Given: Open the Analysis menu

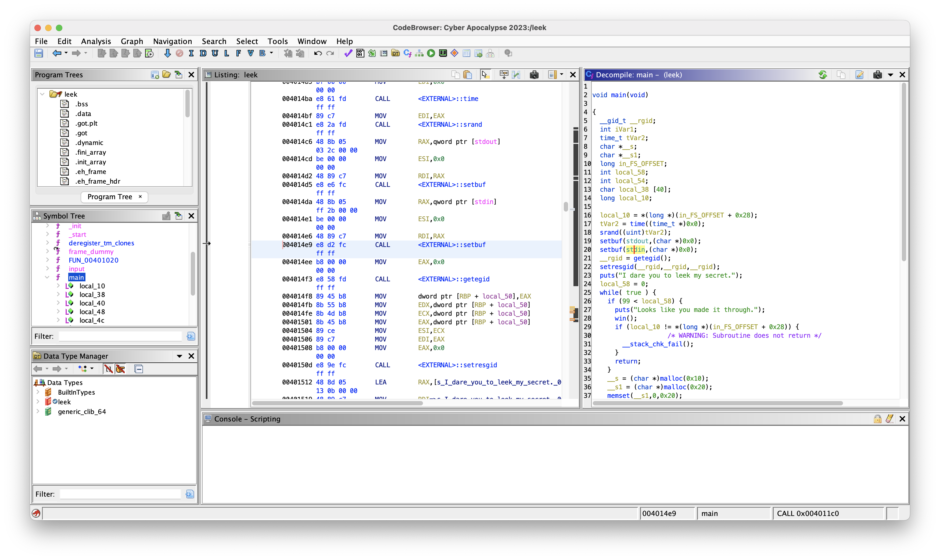Looking at the screenshot, I should tap(96, 41).
